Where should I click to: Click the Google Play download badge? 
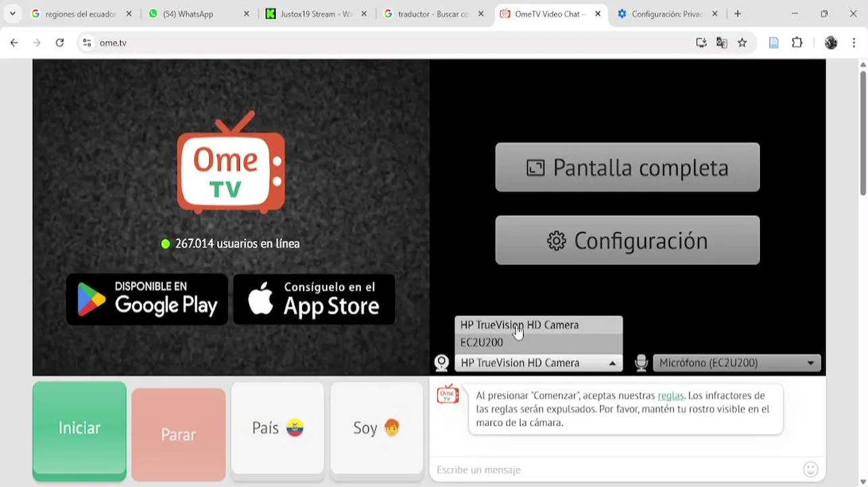tap(147, 299)
